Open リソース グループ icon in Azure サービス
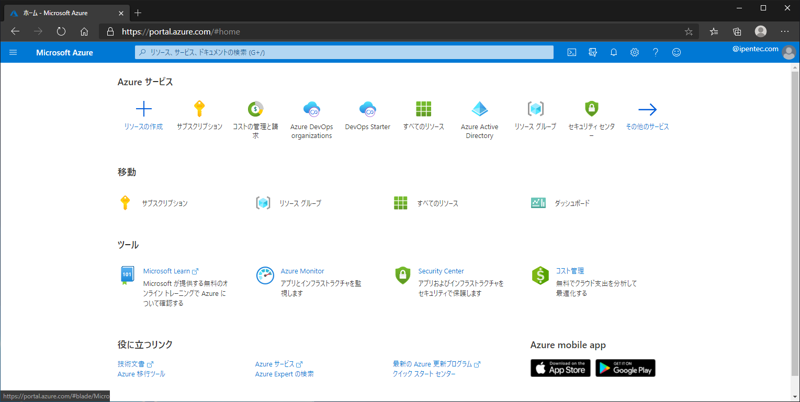 [x=535, y=109]
